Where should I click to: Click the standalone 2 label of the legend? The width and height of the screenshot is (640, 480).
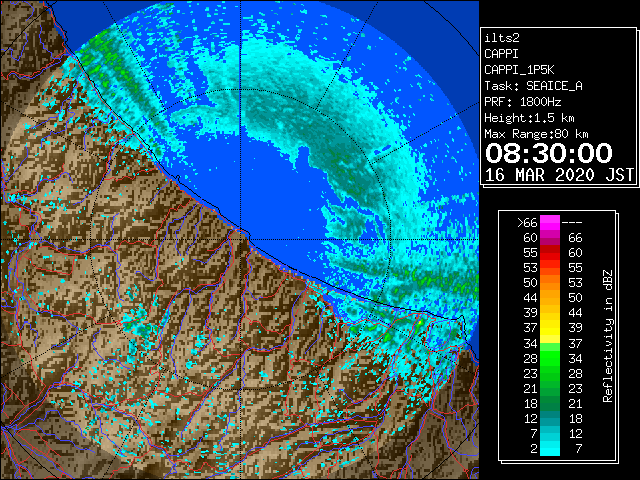pos(534,449)
